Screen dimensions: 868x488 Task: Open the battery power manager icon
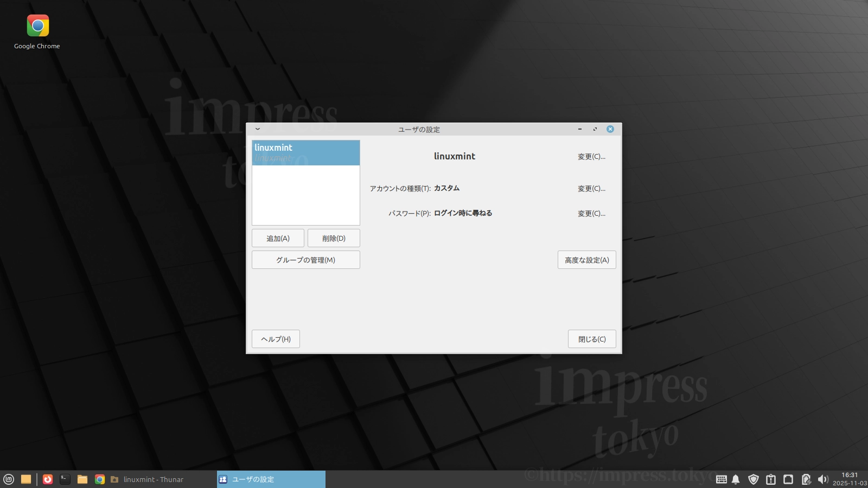pos(806,479)
